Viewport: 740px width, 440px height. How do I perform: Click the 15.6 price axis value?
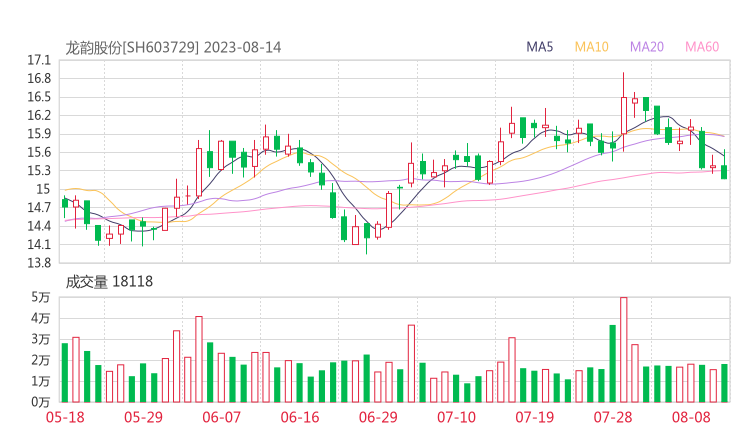tap(39, 152)
